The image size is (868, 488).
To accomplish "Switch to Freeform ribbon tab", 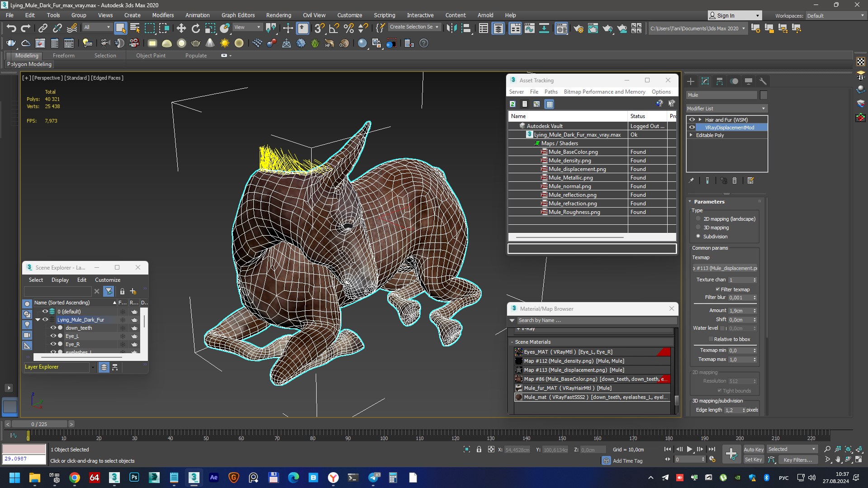I will pos(63,56).
